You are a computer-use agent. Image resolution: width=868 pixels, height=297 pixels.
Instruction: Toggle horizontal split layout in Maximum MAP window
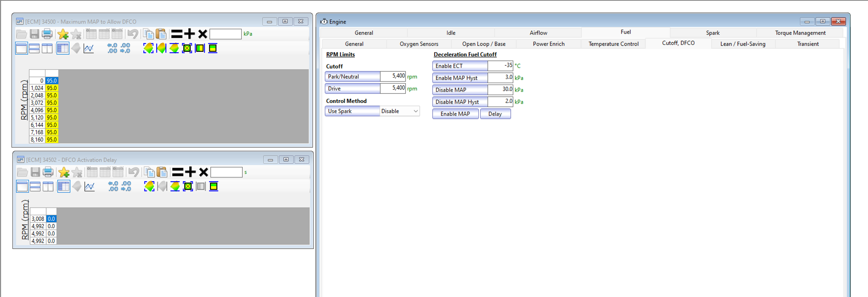(x=34, y=48)
